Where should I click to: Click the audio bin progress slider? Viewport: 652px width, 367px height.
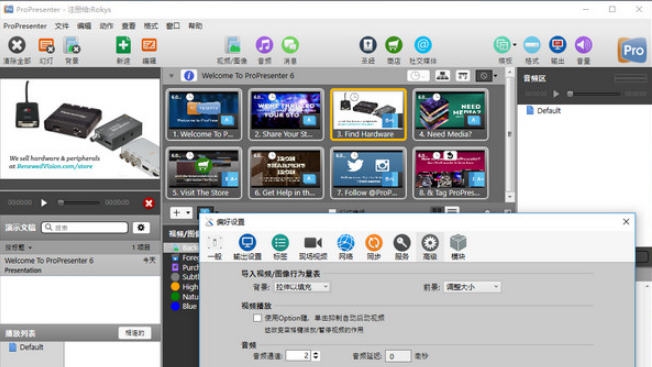[x=594, y=94]
